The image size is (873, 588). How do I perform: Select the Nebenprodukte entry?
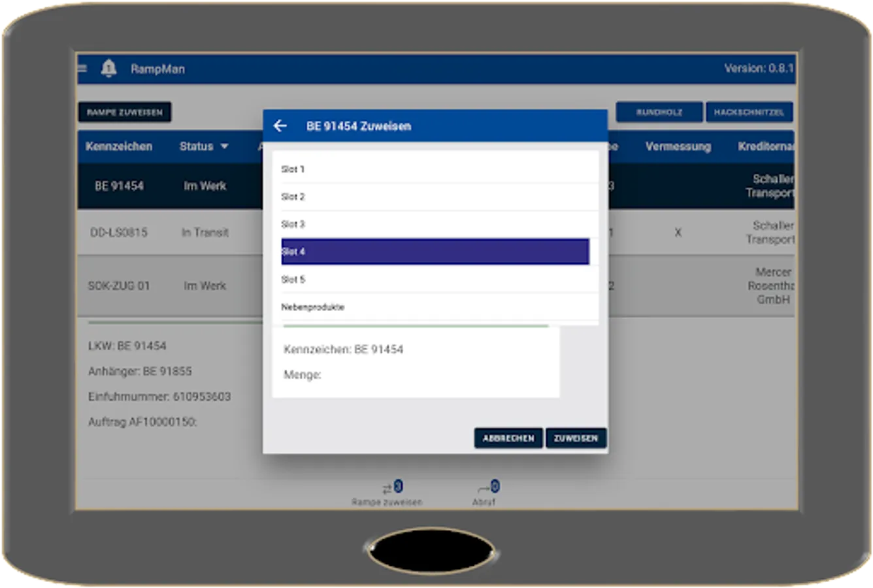pyautogui.click(x=434, y=306)
